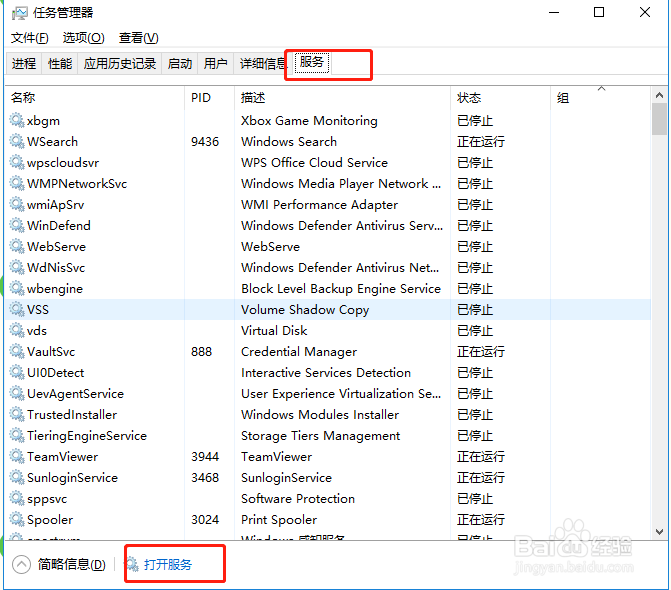The height and width of the screenshot is (590, 671).
Task: Sort by the 状态 column header
Action: pyautogui.click(x=500, y=98)
